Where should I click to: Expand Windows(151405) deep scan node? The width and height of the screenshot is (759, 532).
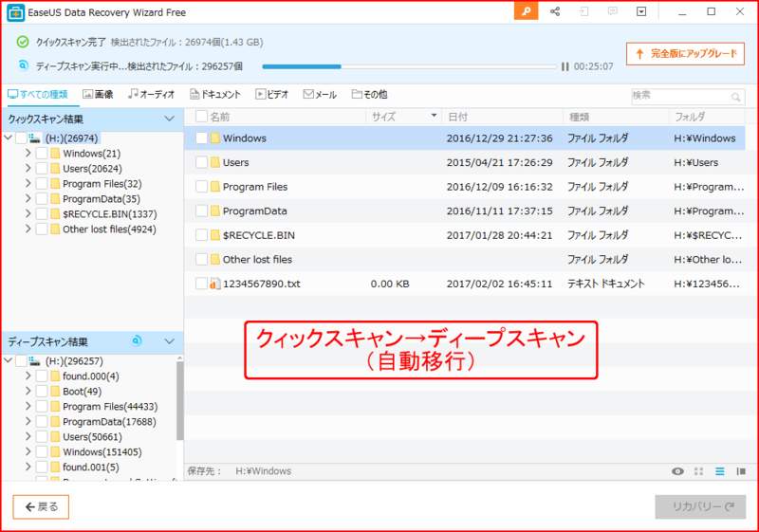coord(28,451)
